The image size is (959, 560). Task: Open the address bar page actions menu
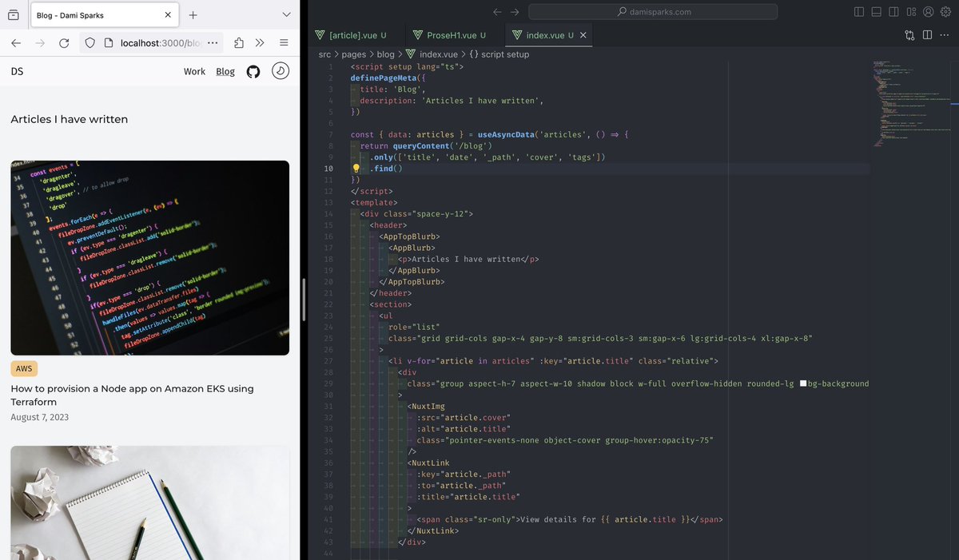(213, 43)
